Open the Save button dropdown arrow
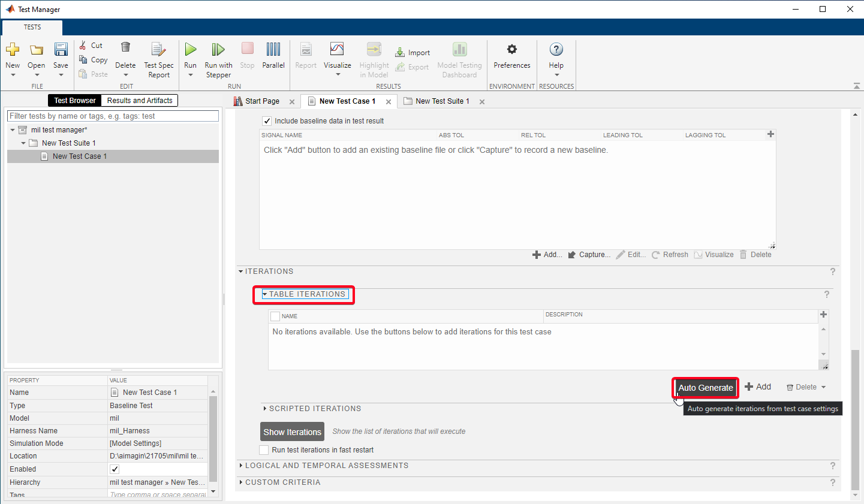The image size is (864, 504). click(61, 75)
